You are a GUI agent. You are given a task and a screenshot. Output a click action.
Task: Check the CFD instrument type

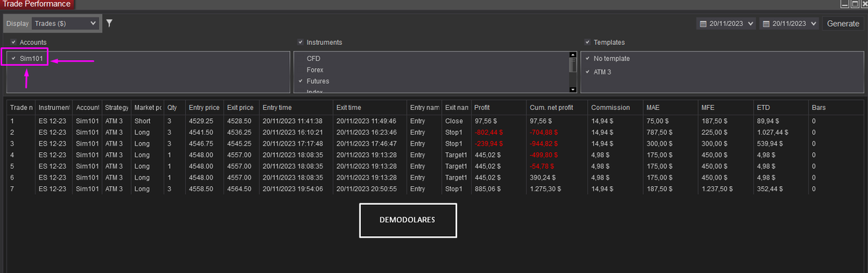[x=313, y=58]
